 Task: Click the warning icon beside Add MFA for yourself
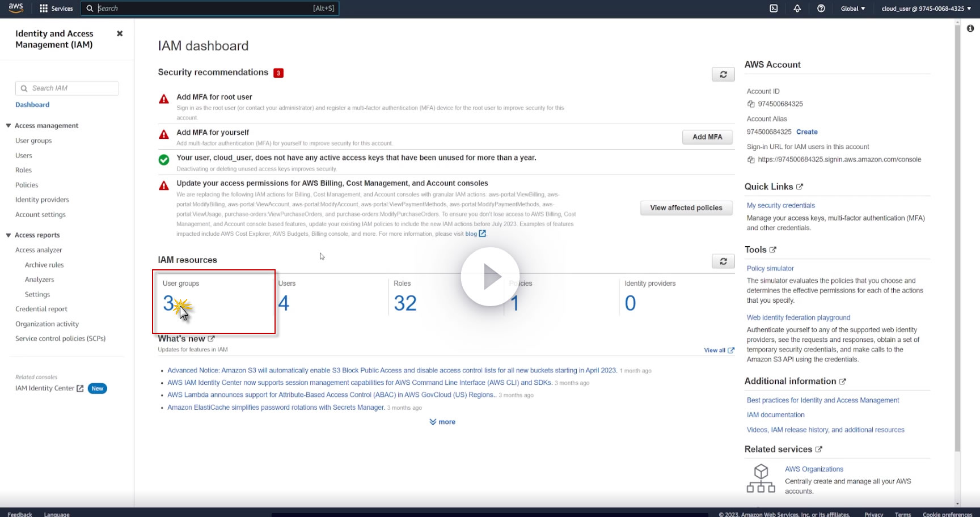click(x=164, y=134)
